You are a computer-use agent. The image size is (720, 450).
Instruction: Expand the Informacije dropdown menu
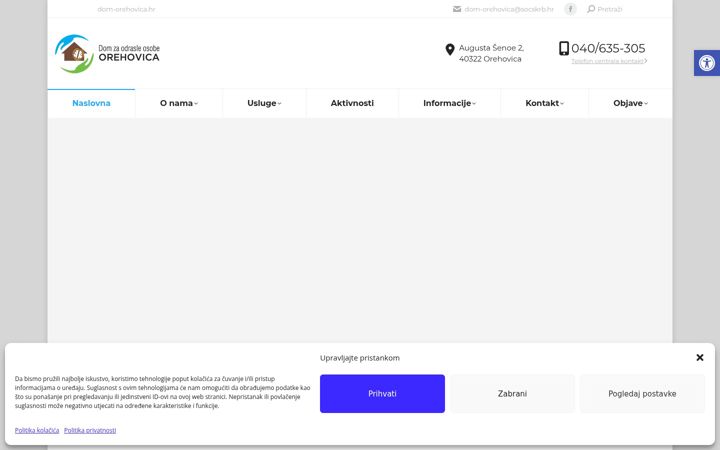pyautogui.click(x=449, y=103)
